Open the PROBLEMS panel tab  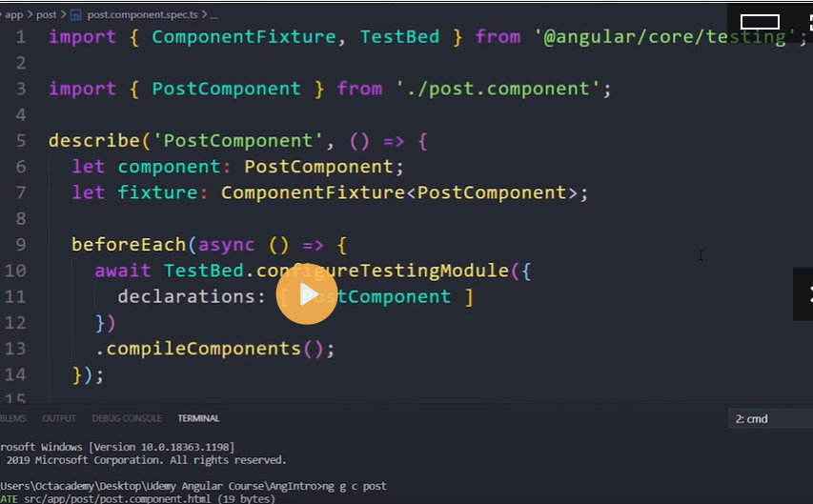pos(13,418)
